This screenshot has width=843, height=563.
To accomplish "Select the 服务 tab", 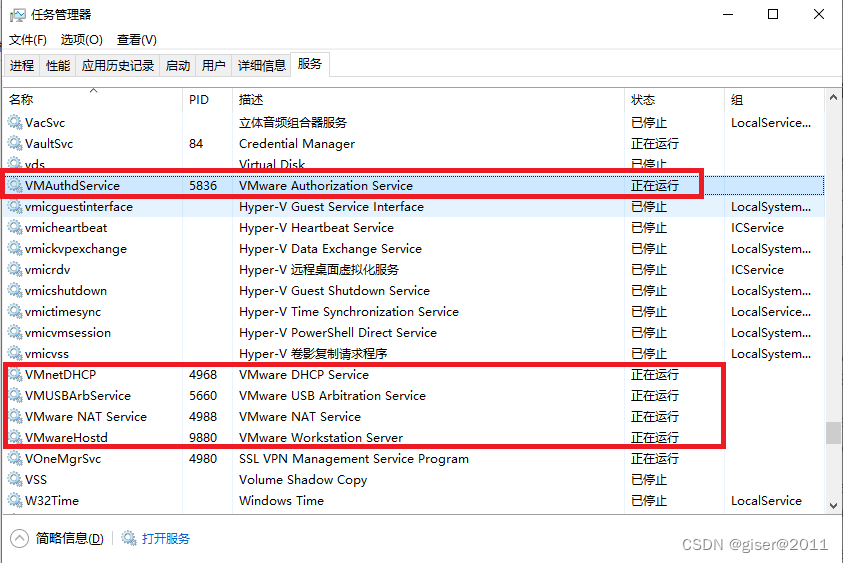I will click(310, 65).
